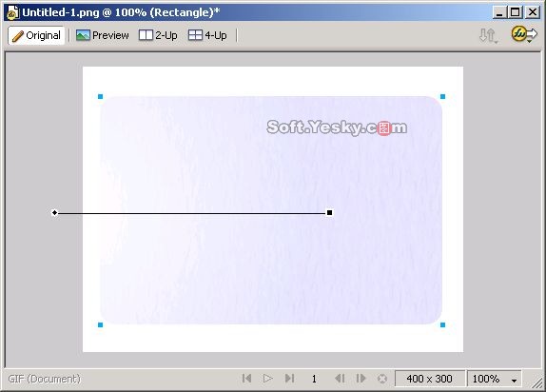
Task: Open the File Management arrows menu
Action: pos(488,35)
